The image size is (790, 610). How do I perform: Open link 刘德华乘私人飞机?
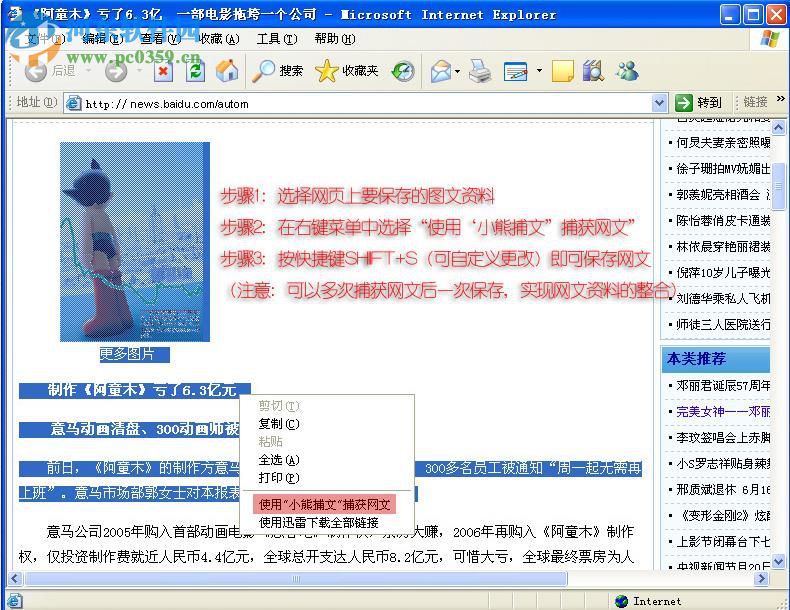coord(723,299)
